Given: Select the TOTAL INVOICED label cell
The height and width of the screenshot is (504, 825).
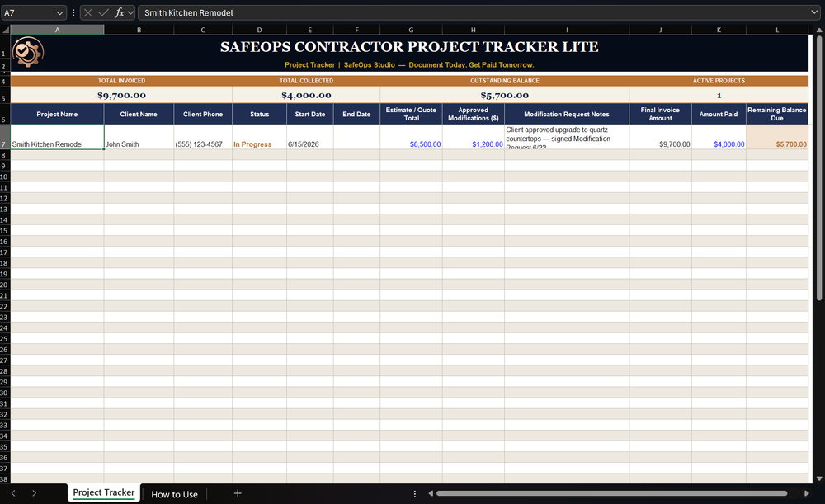Looking at the screenshot, I should click(121, 81).
